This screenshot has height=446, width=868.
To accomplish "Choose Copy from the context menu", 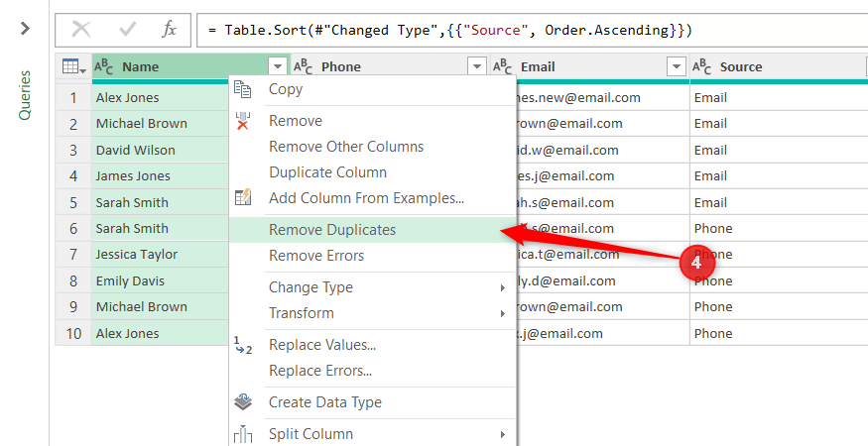I will [x=373, y=89].
